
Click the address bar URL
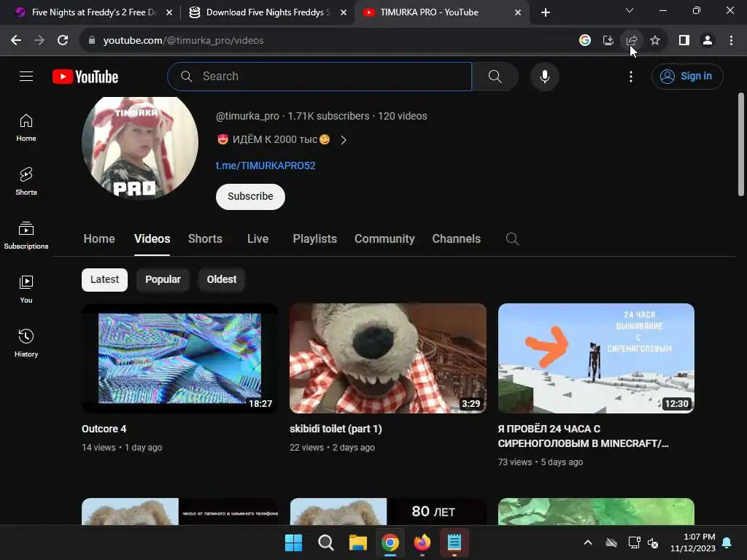coord(183,41)
